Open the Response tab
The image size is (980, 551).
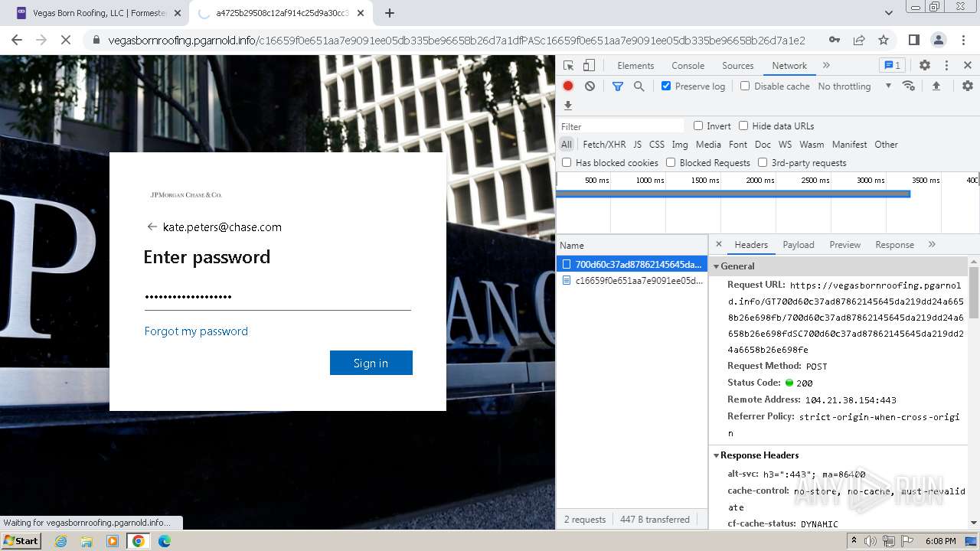[x=894, y=245]
